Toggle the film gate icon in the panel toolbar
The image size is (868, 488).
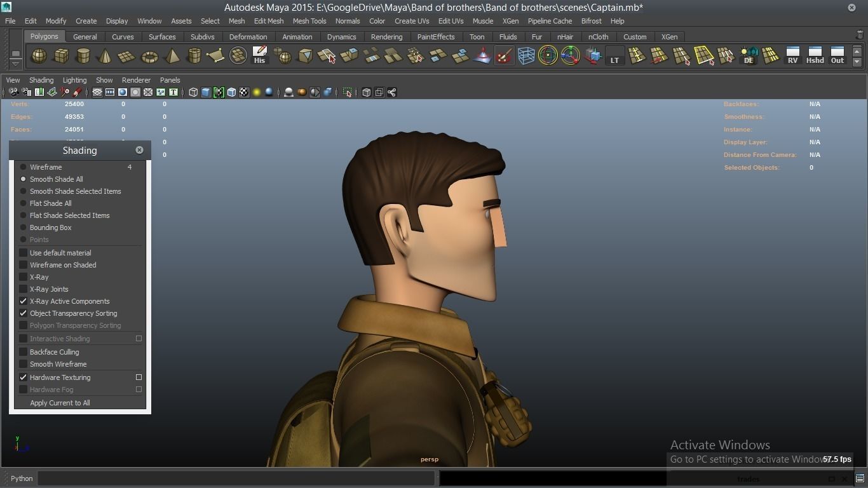point(110,93)
